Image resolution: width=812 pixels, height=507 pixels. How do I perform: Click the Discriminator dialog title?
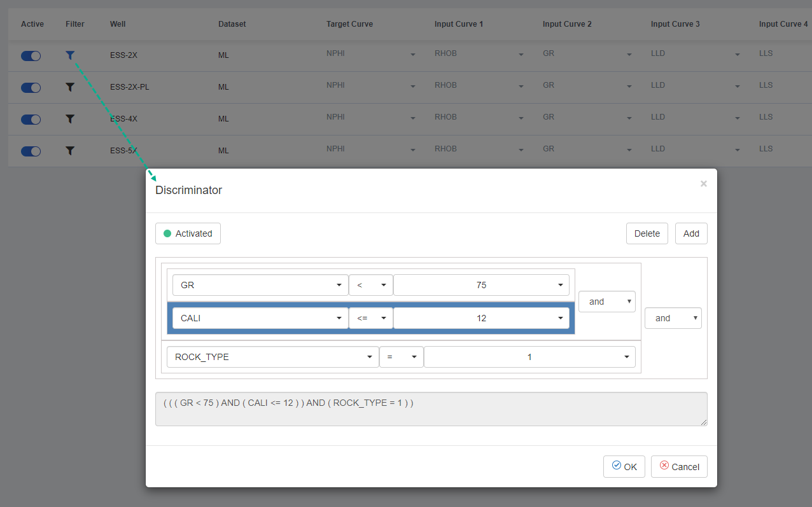pos(188,190)
